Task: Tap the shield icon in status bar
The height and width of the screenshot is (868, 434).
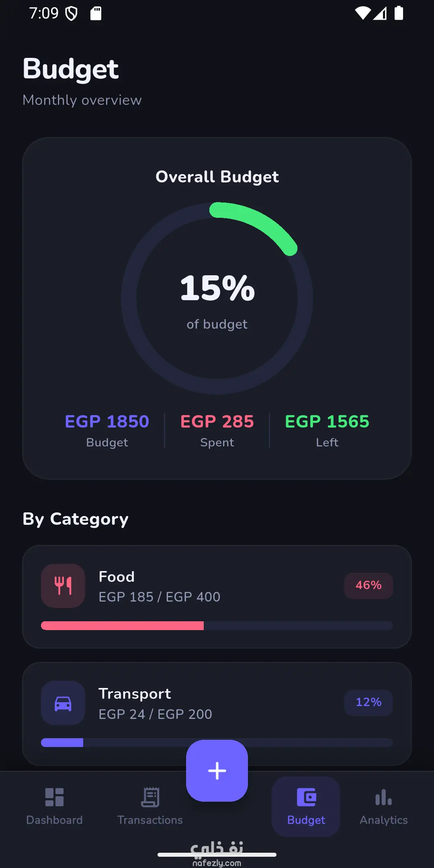Action: [x=71, y=14]
